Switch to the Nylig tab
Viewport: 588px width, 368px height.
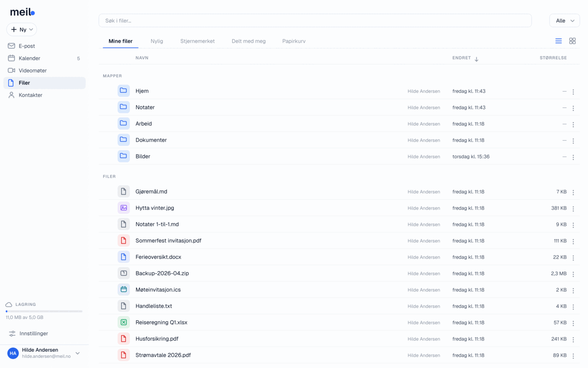(x=157, y=41)
